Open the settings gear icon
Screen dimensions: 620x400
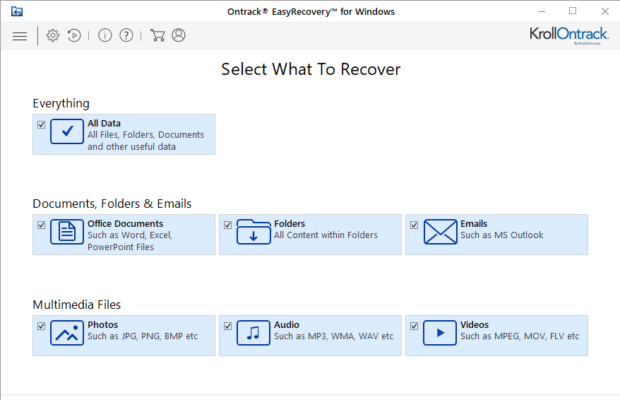click(x=53, y=36)
